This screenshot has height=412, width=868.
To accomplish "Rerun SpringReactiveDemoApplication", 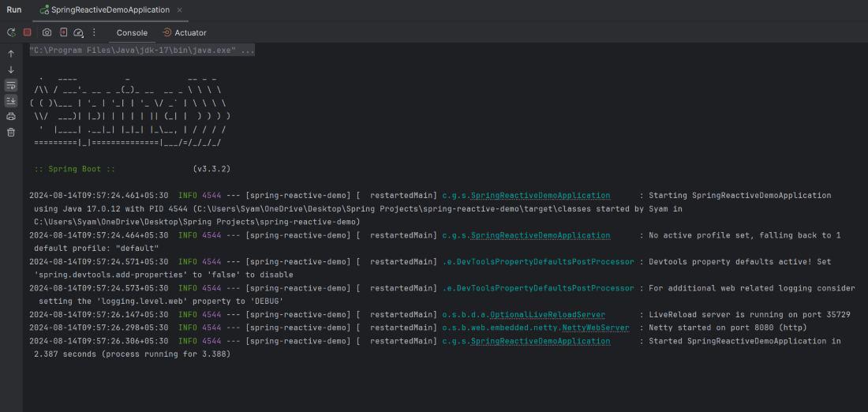I will point(11,32).
